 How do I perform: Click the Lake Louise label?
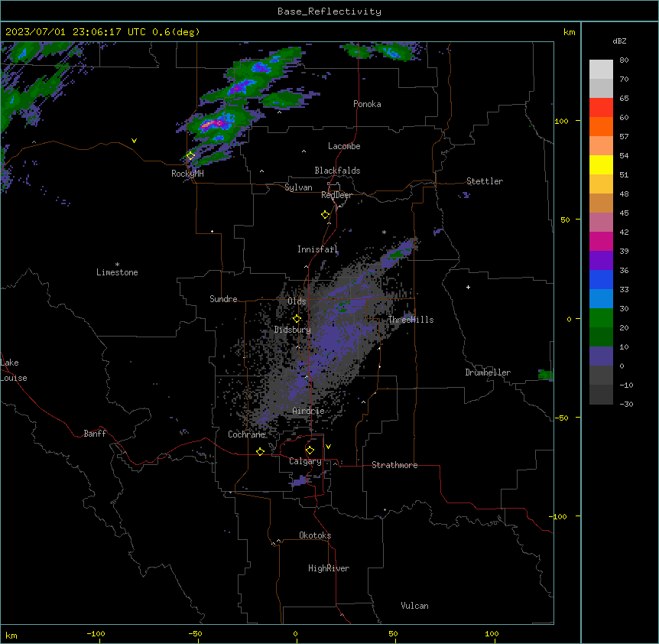(14, 370)
